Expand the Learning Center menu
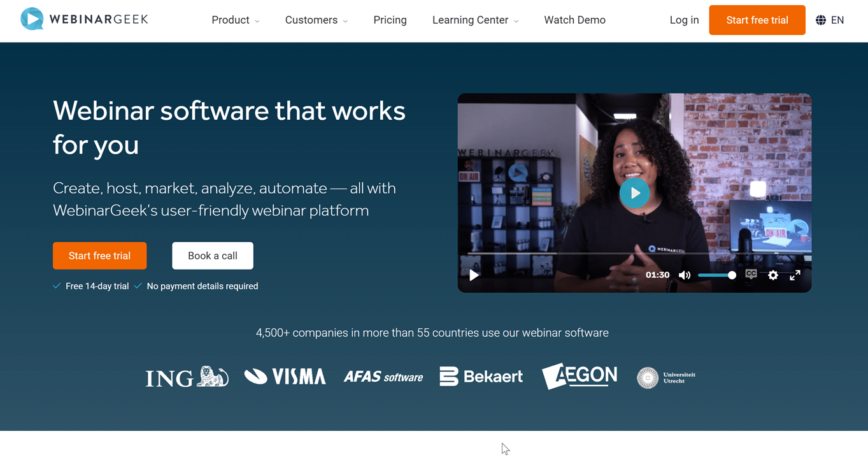This screenshot has height=464, width=868. click(x=475, y=20)
